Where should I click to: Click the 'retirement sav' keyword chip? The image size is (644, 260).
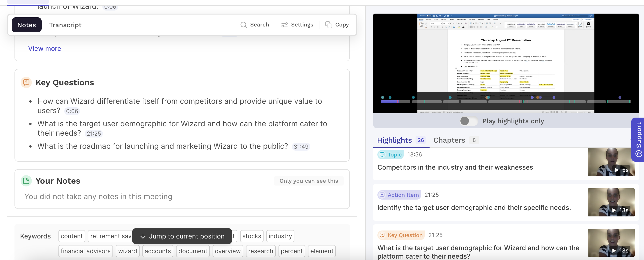pos(110,236)
